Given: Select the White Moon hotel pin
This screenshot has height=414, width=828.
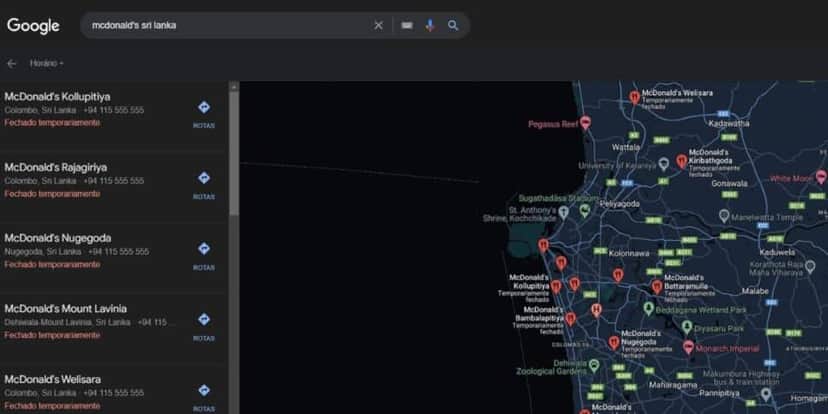Looking at the screenshot, I should click(x=821, y=177).
